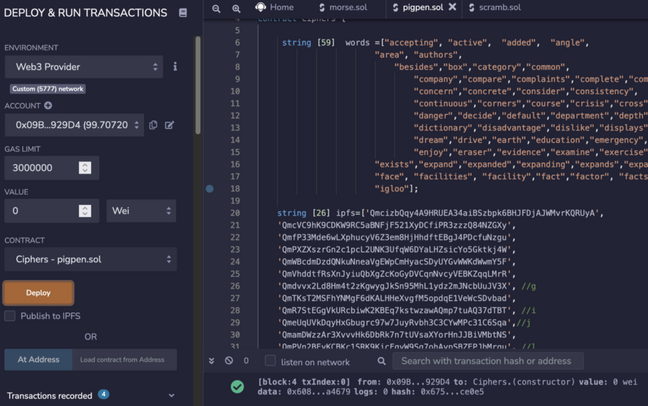Click the orange Deploy button
The height and width of the screenshot is (406, 648).
click(x=38, y=293)
